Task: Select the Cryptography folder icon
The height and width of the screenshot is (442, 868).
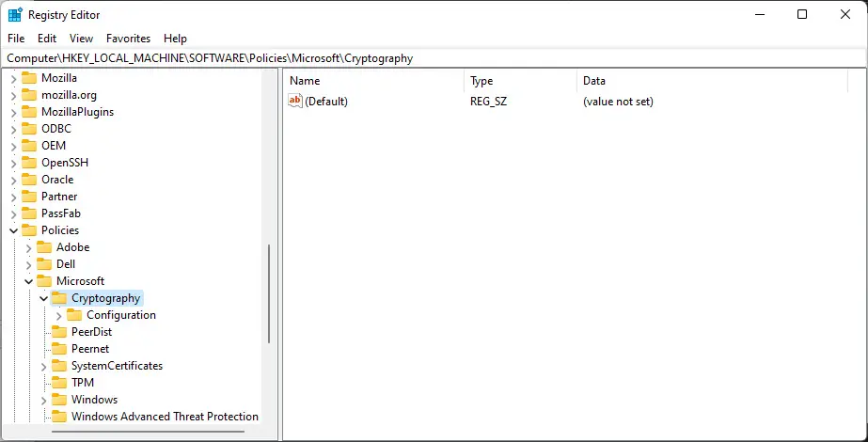Action: click(x=58, y=298)
